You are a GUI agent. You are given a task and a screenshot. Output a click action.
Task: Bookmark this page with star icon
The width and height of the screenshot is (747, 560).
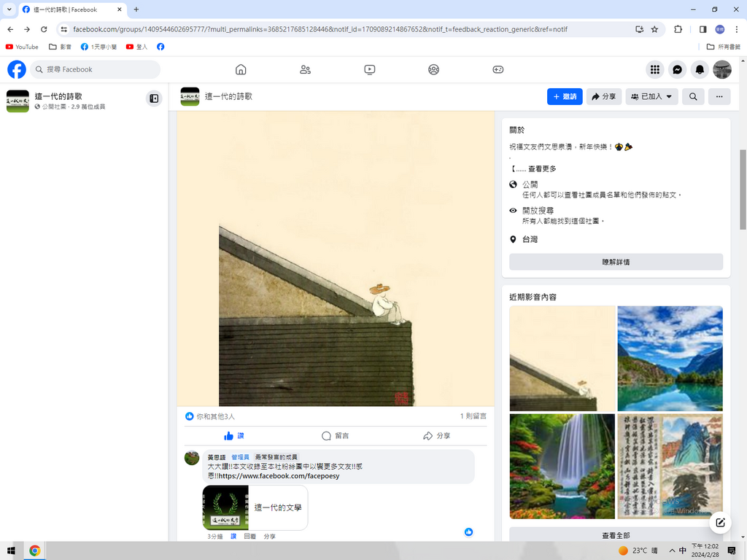[x=654, y=29]
